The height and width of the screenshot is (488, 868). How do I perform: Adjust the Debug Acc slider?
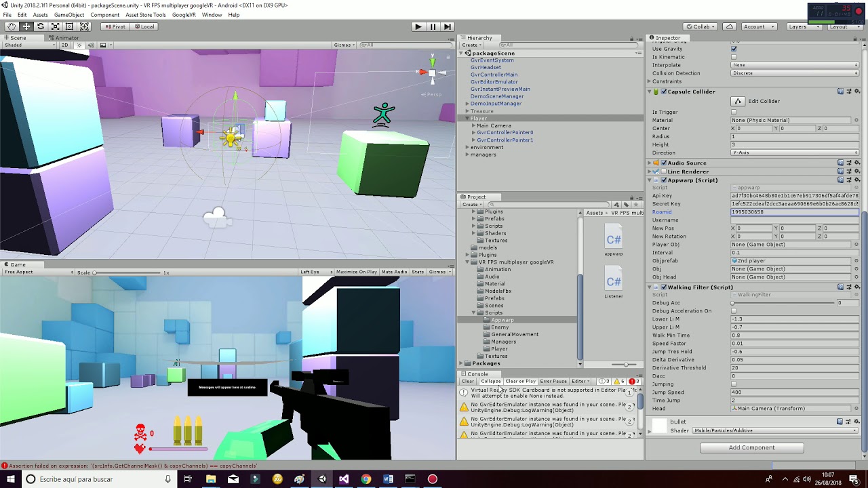[x=783, y=303]
